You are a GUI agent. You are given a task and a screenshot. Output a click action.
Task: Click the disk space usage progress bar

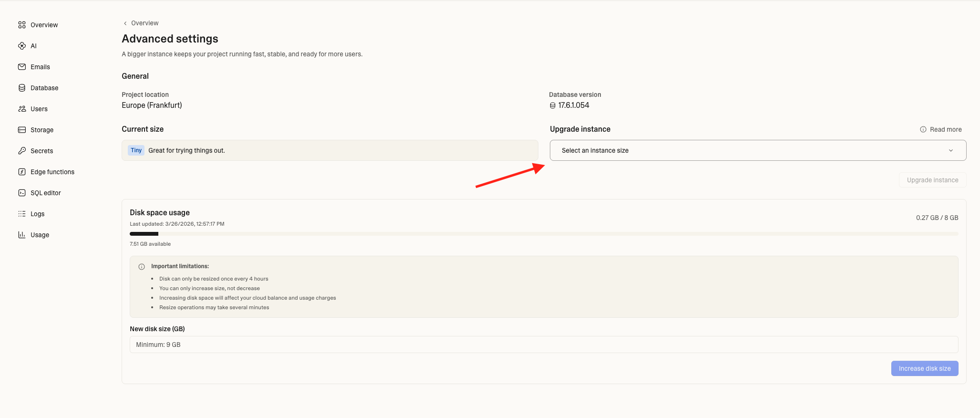pyautogui.click(x=544, y=234)
